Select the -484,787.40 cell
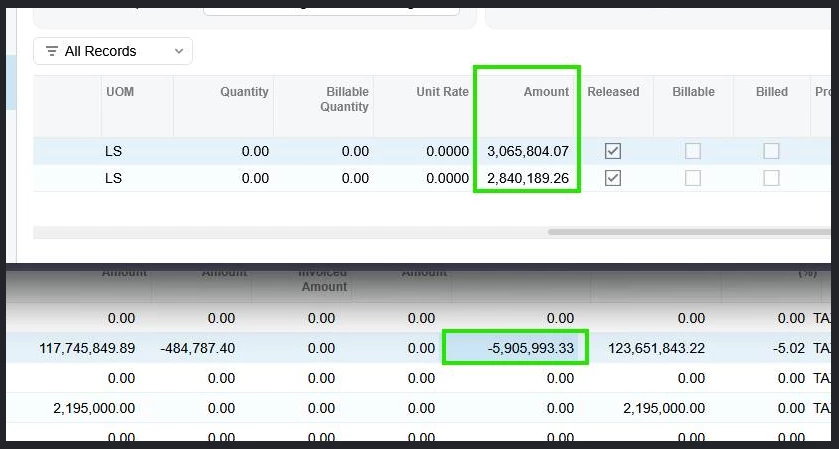Screen dimensions: 839x449 tap(197, 348)
